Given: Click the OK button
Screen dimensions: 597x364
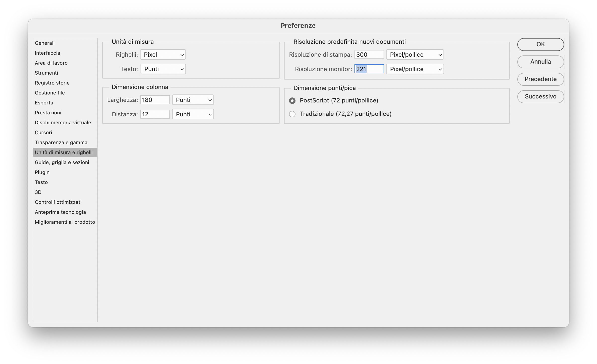Looking at the screenshot, I should coord(540,44).
